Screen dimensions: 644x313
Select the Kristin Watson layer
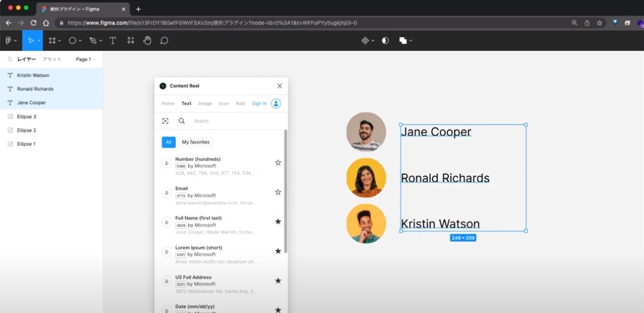click(x=51, y=75)
